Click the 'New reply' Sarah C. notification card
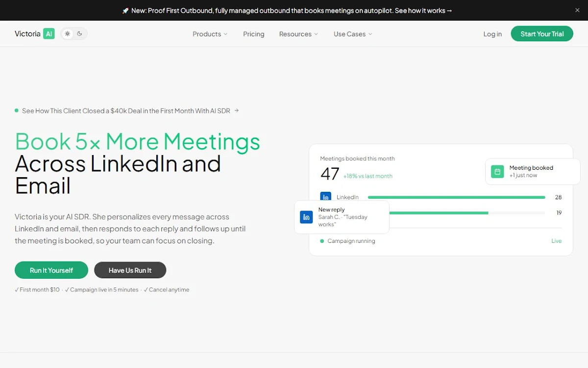This screenshot has width=588, height=368. point(342,217)
